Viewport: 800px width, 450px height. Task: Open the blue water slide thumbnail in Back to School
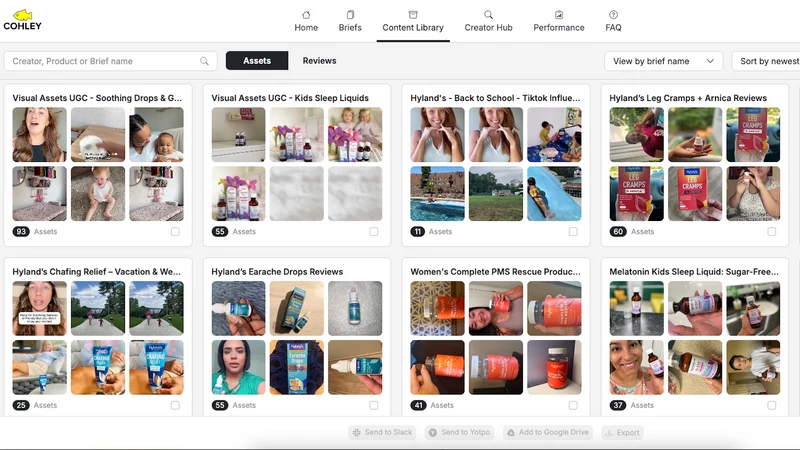coord(554,194)
